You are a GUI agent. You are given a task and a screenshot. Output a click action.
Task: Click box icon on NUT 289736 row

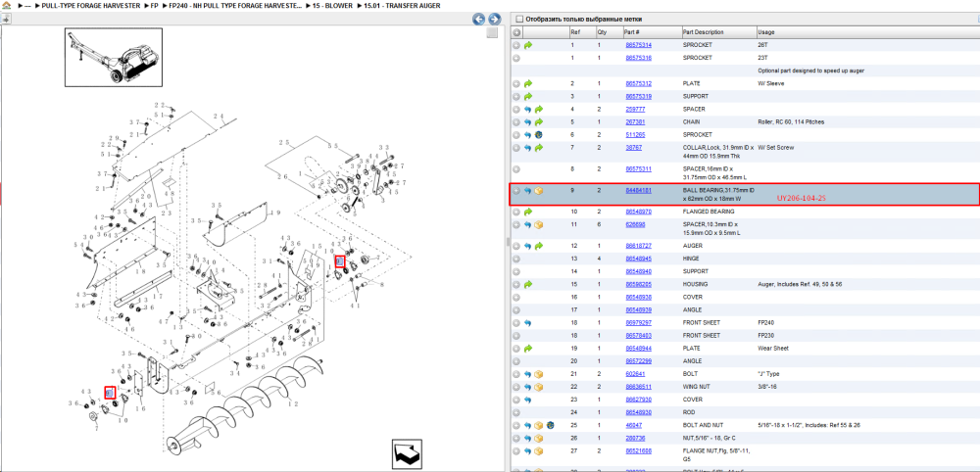[x=539, y=439]
